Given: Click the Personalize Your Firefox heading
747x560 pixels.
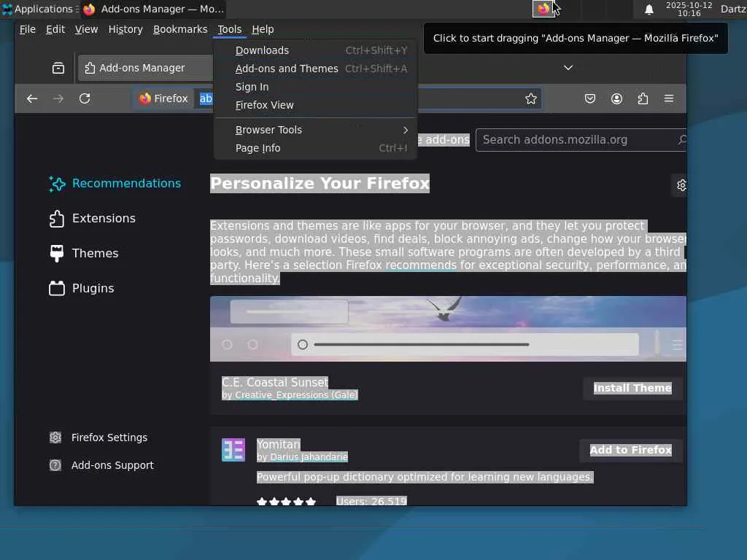Looking at the screenshot, I should pyautogui.click(x=320, y=183).
